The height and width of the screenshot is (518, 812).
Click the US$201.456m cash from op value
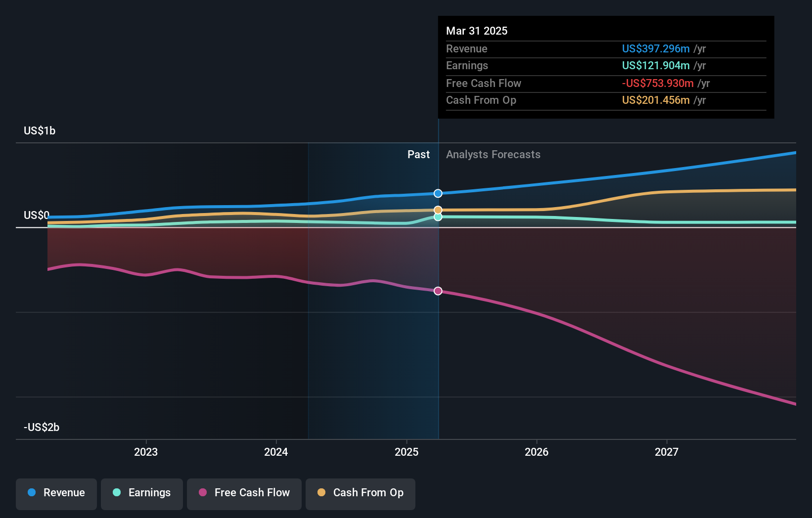(656, 100)
